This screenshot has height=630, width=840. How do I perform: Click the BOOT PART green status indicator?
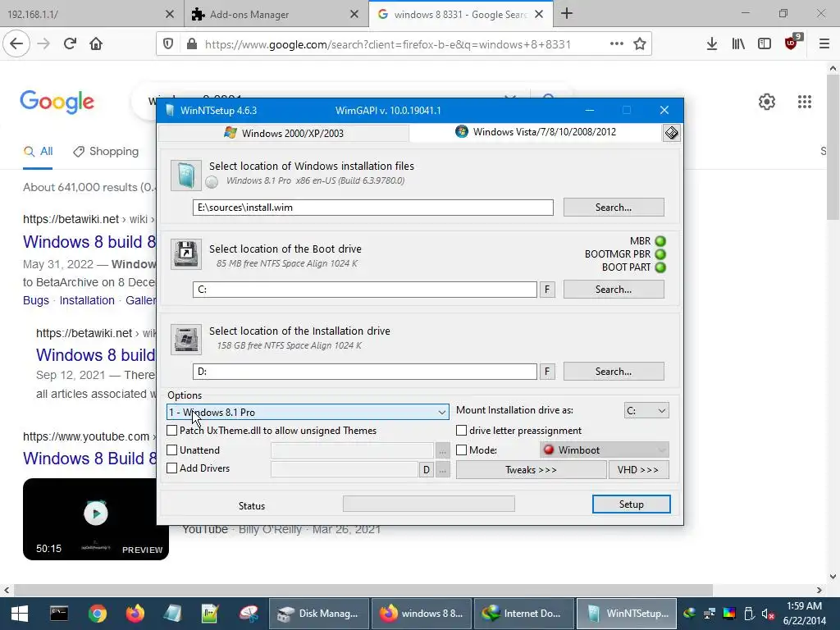(x=660, y=267)
